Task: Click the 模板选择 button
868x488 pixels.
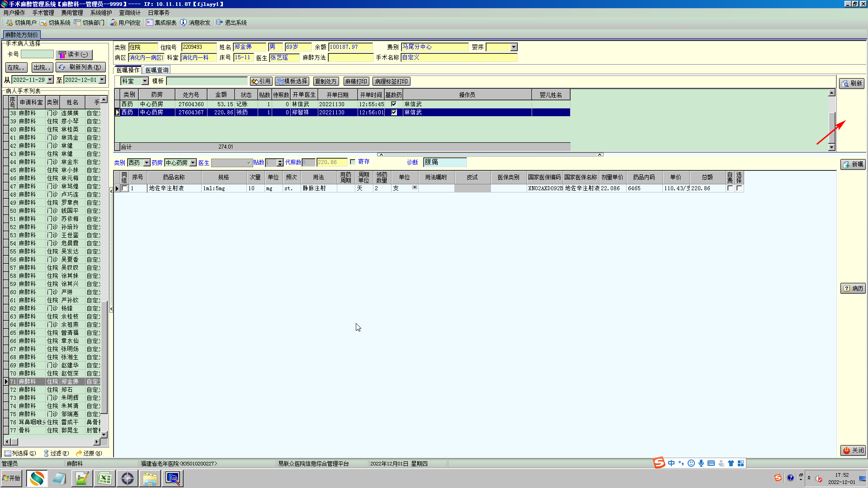Action: (x=292, y=81)
